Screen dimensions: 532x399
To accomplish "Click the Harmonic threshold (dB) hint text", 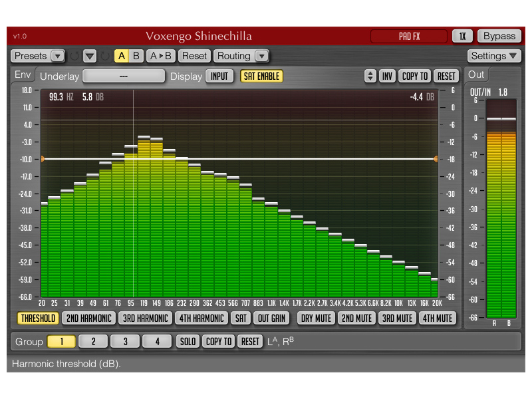I will pyautogui.click(x=66, y=364).
